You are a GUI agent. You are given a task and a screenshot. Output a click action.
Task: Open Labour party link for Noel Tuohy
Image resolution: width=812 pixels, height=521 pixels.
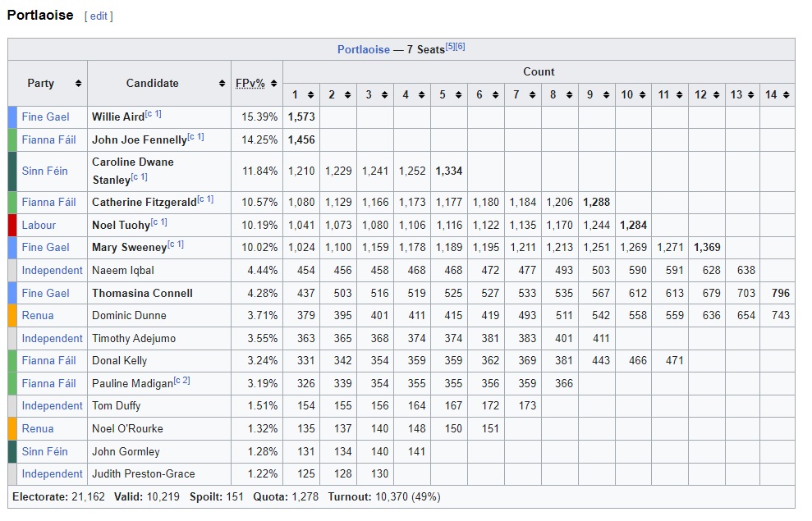[39, 225]
